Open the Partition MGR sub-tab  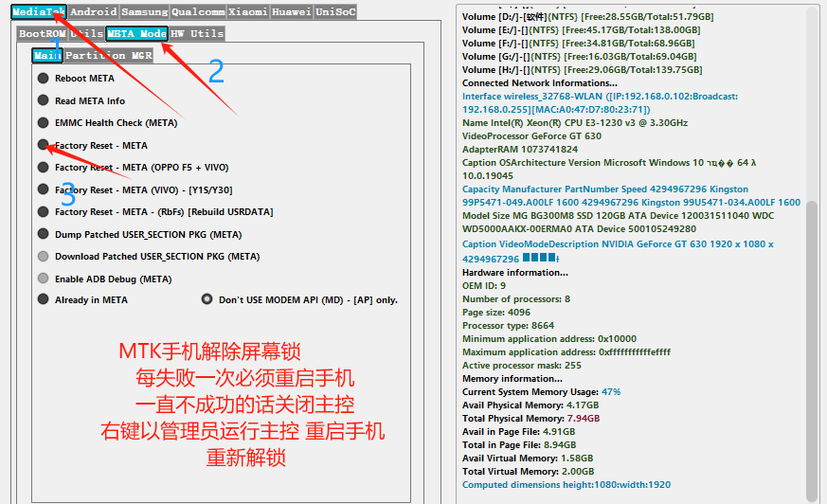tap(109, 55)
